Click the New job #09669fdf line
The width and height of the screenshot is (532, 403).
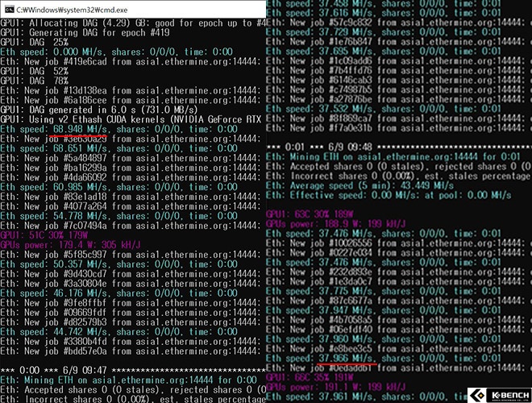pos(131,313)
